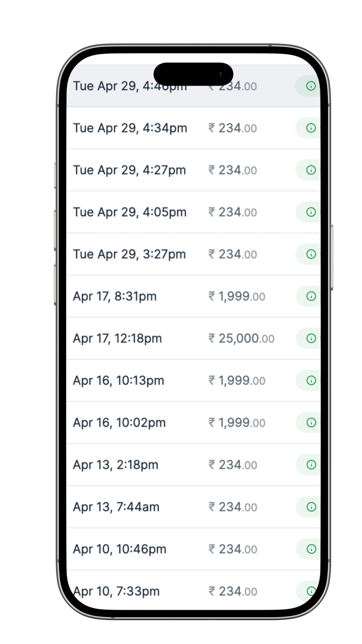This screenshot has width=362, height=644.
Task: Click info icon on Apr 16, 10:02pm row
Action: coord(311,423)
